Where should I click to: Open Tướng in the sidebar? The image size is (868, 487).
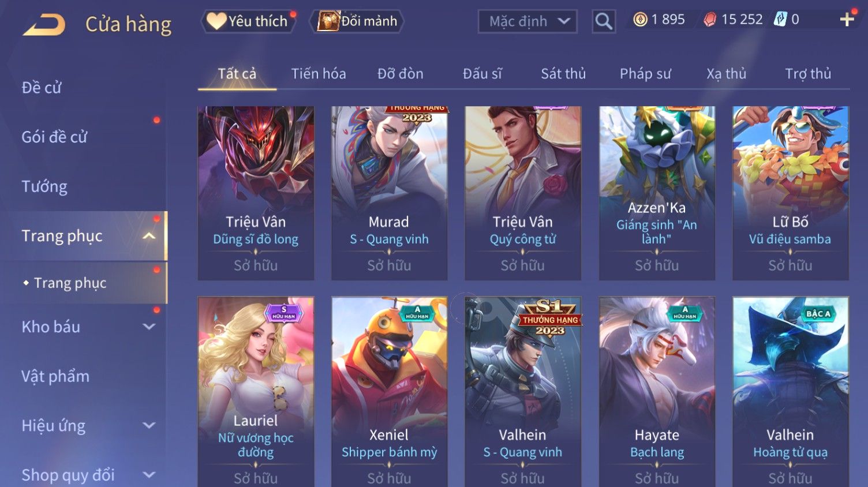44,186
